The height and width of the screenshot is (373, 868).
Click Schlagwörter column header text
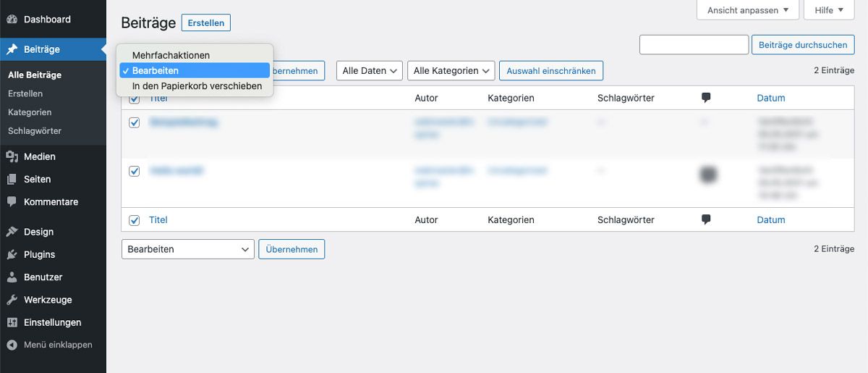pos(626,98)
